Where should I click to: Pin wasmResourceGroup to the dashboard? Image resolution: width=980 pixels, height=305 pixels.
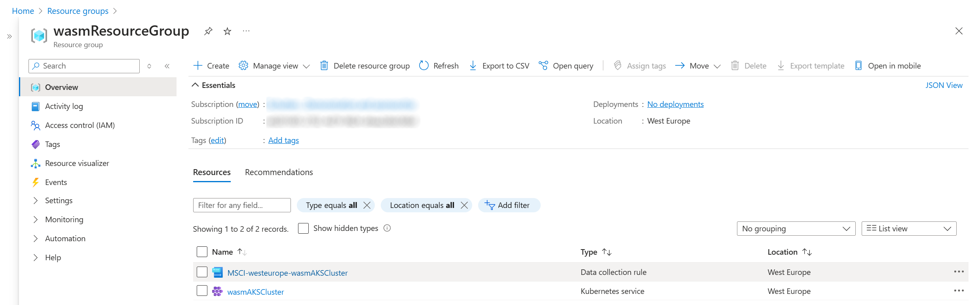point(208,31)
